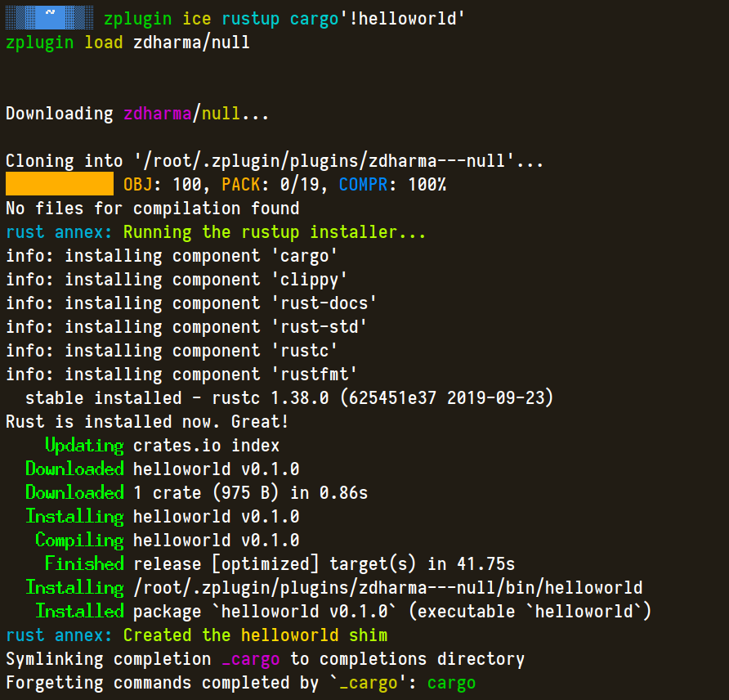The width and height of the screenshot is (729, 700).
Task: Click "rust annex: Running the rustup installer..."
Action: click(x=216, y=232)
